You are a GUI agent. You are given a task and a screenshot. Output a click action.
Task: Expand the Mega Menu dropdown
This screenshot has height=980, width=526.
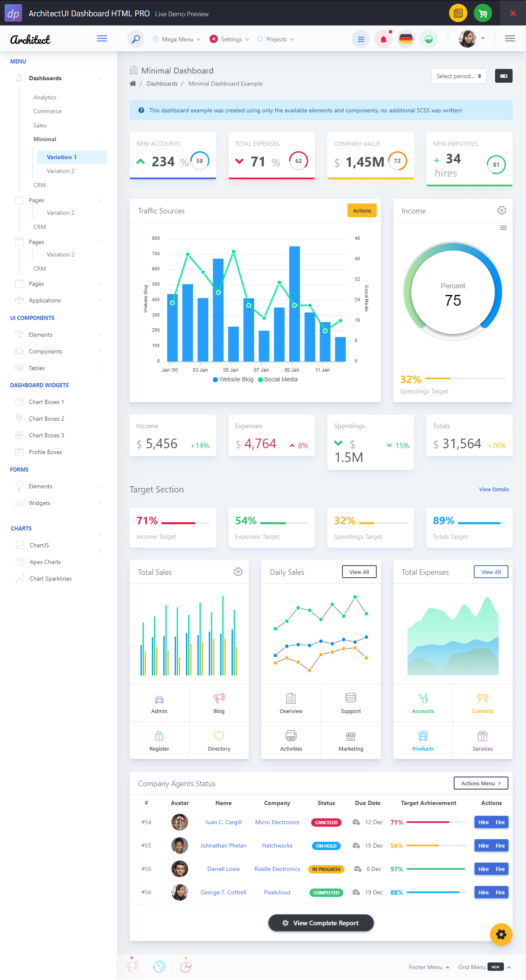pyautogui.click(x=176, y=39)
